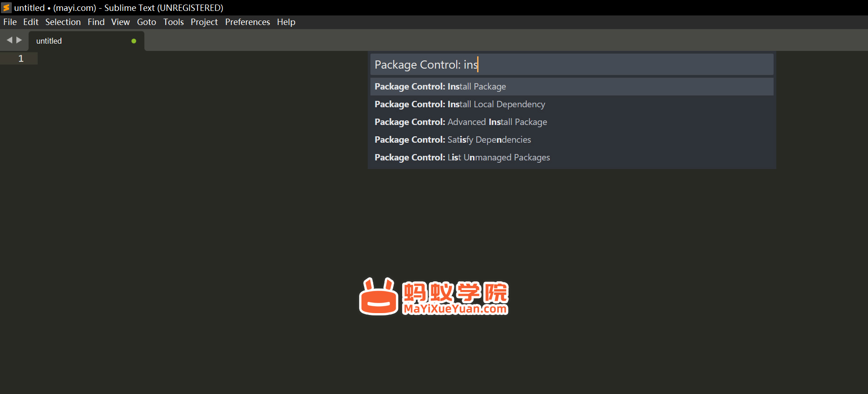Open the File menu

[x=10, y=22]
